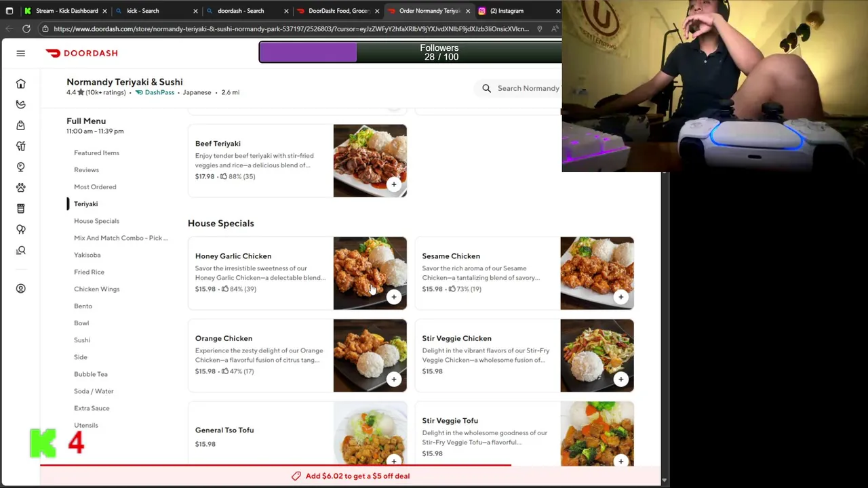Open the Account profile icon in sidebar

click(20, 288)
